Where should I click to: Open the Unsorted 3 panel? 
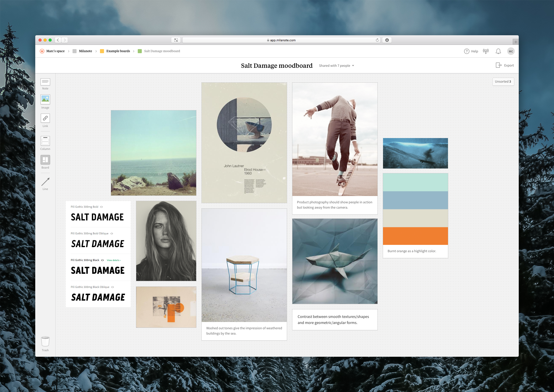pos(503,82)
